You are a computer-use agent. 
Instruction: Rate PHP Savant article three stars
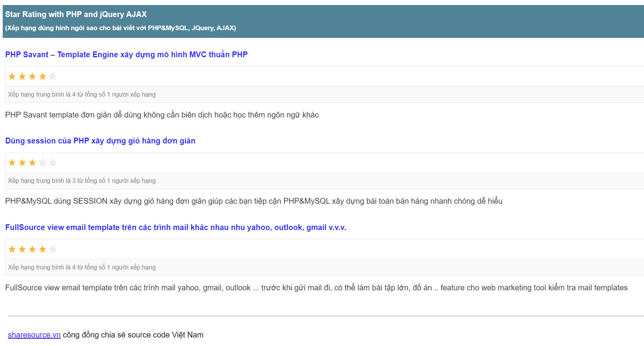(x=32, y=77)
